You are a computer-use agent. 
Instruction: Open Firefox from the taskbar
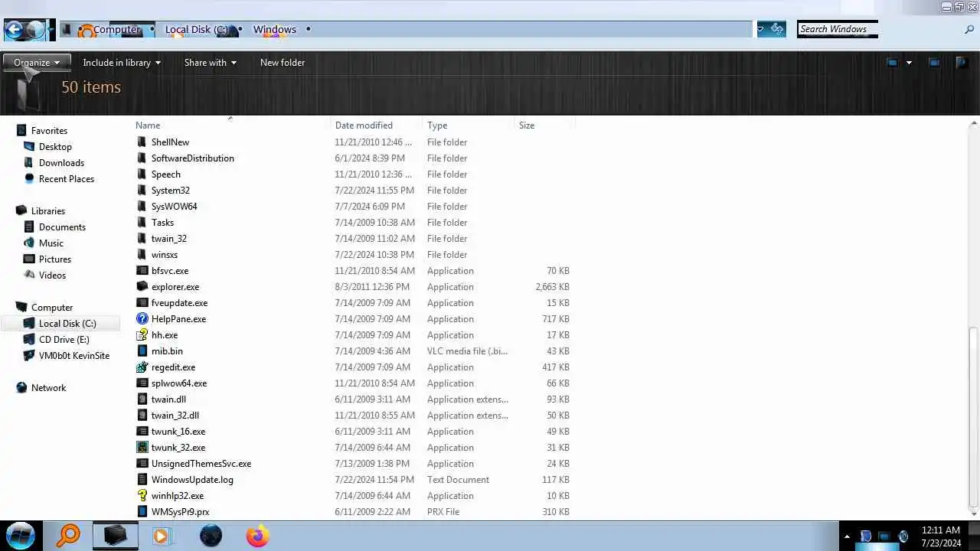(x=258, y=536)
